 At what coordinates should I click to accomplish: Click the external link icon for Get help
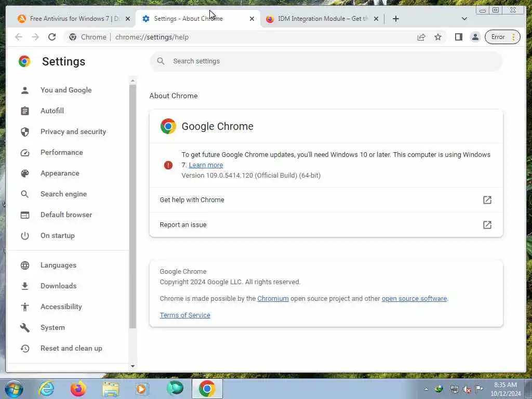(x=487, y=200)
